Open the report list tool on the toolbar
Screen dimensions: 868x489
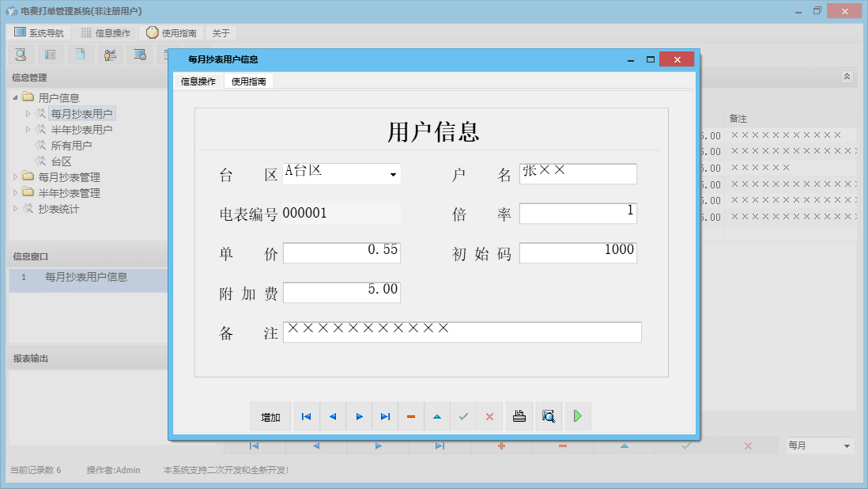pos(50,55)
